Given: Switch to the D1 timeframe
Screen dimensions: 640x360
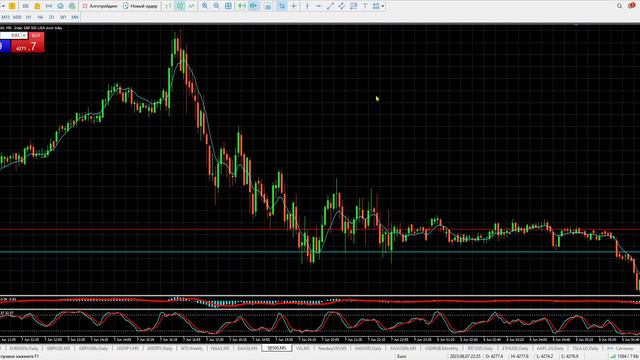Looking at the screenshot, I should (x=51, y=17).
